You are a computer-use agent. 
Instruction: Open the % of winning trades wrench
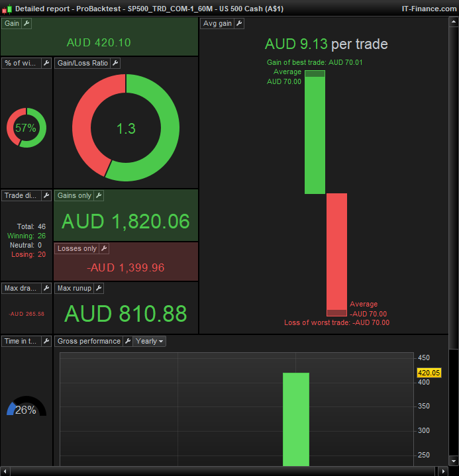pos(46,63)
